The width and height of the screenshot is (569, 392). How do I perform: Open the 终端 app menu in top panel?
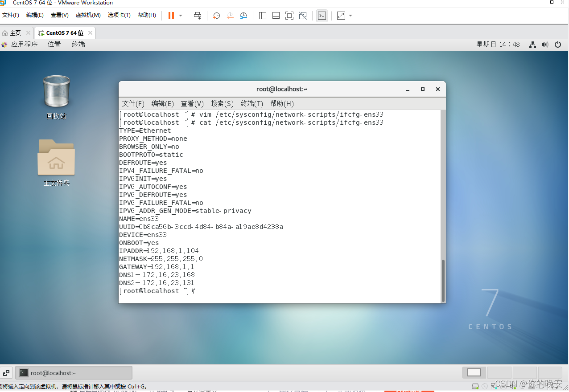coord(78,44)
